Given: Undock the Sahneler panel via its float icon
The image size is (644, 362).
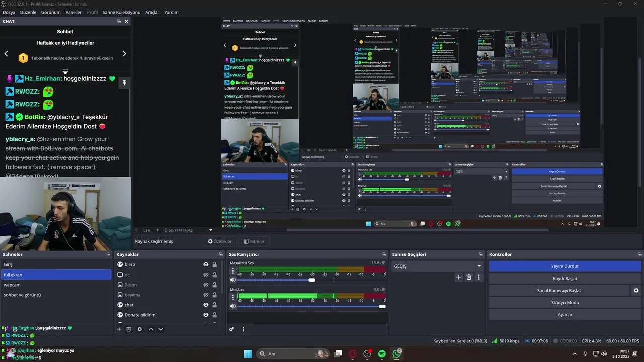Looking at the screenshot, I should point(108,254).
